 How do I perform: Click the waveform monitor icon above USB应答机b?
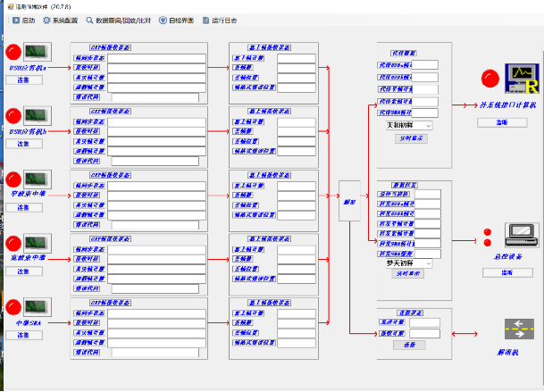pyautogui.click(x=38, y=115)
